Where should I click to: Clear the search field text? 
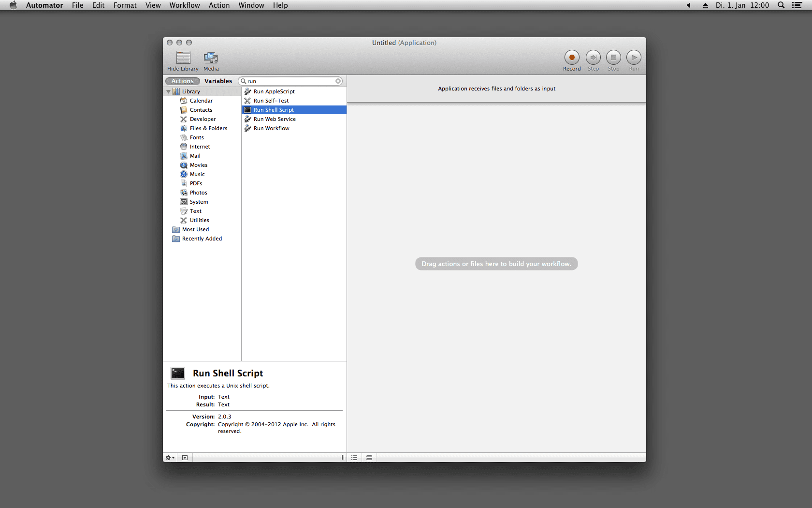click(x=338, y=81)
